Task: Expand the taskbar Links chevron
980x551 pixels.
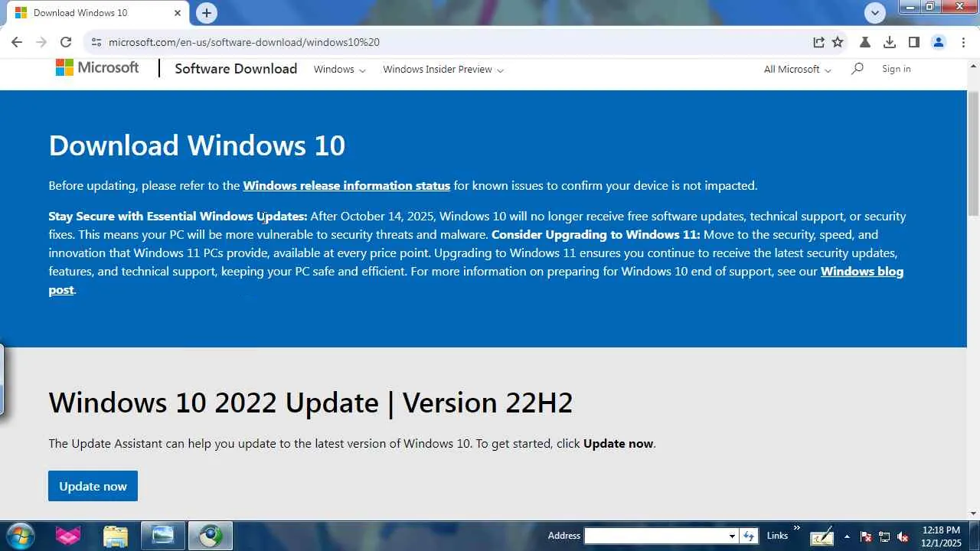Action: point(796,528)
